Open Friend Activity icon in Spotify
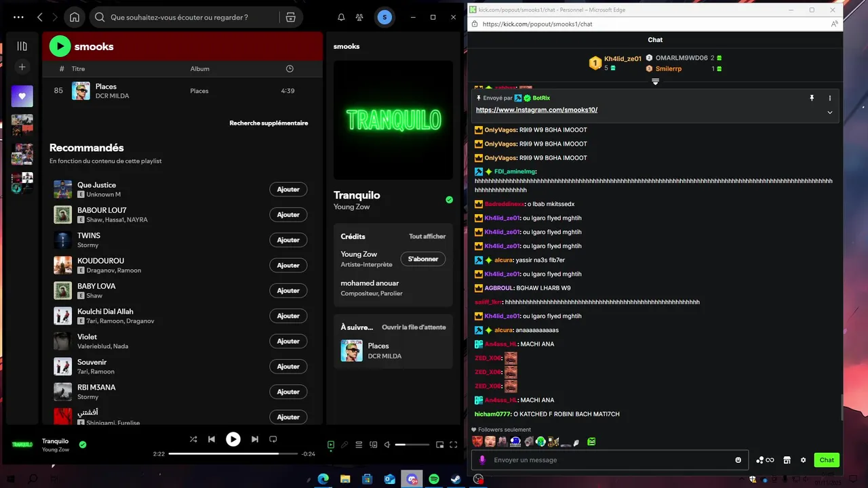Screen dimensions: 868x488 359,17
